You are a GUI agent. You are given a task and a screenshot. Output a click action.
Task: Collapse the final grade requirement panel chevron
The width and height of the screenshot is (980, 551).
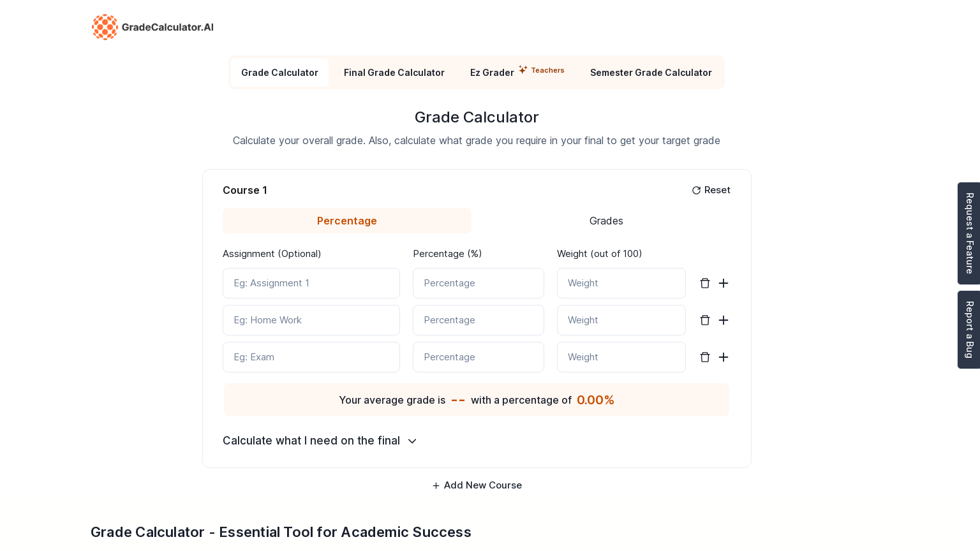point(412,441)
